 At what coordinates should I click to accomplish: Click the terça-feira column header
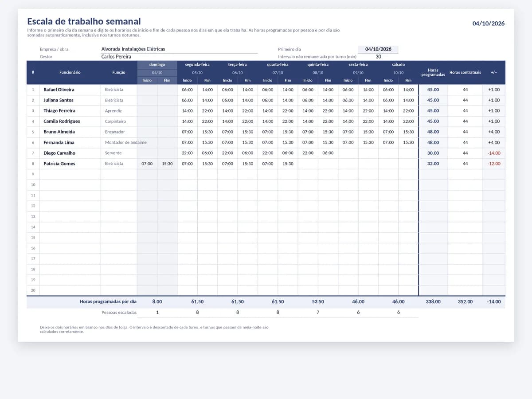tap(238, 65)
